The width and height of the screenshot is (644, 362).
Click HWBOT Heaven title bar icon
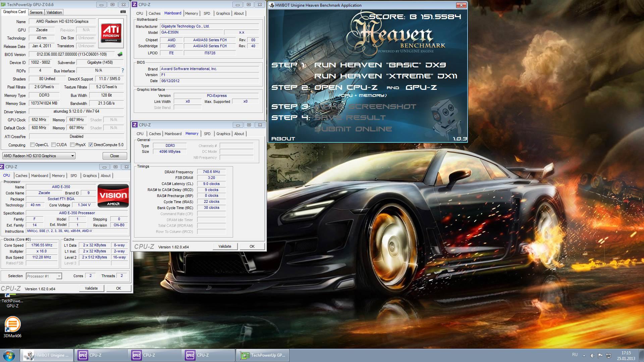(x=271, y=5)
